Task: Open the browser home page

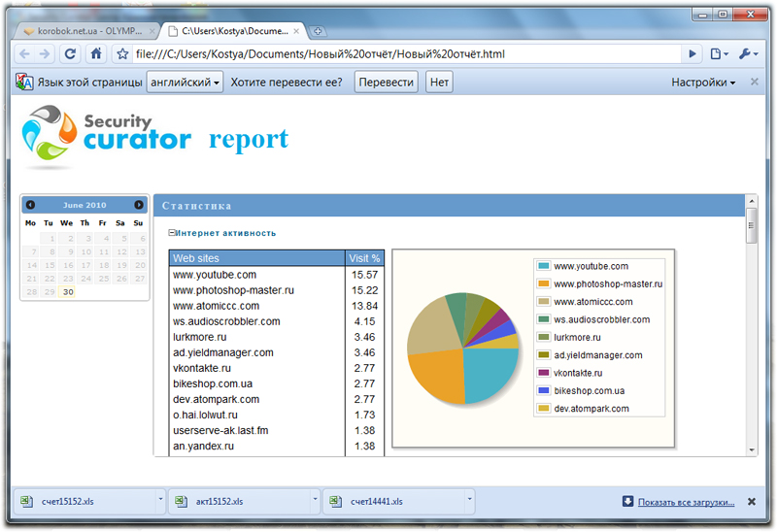Action: coord(96,54)
